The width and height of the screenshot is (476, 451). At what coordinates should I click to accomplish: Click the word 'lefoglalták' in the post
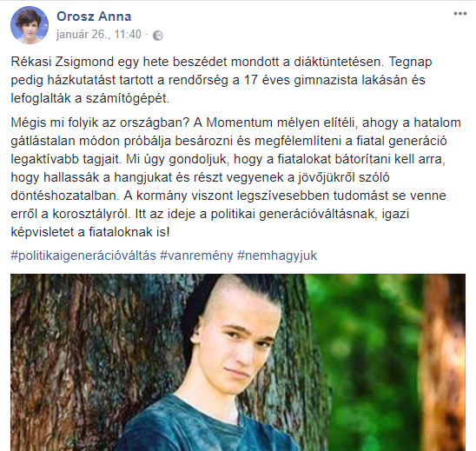(x=41, y=98)
